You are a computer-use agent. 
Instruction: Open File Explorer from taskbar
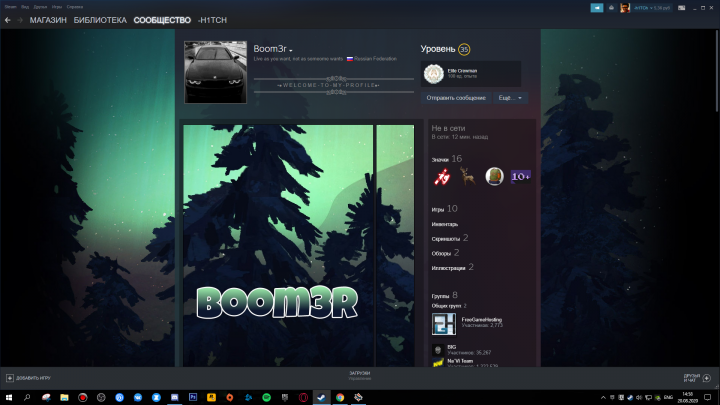point(64,397)
